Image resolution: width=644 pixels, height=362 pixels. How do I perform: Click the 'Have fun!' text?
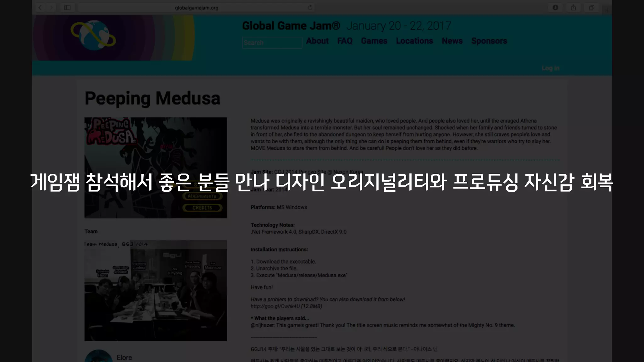pos(262,287)
